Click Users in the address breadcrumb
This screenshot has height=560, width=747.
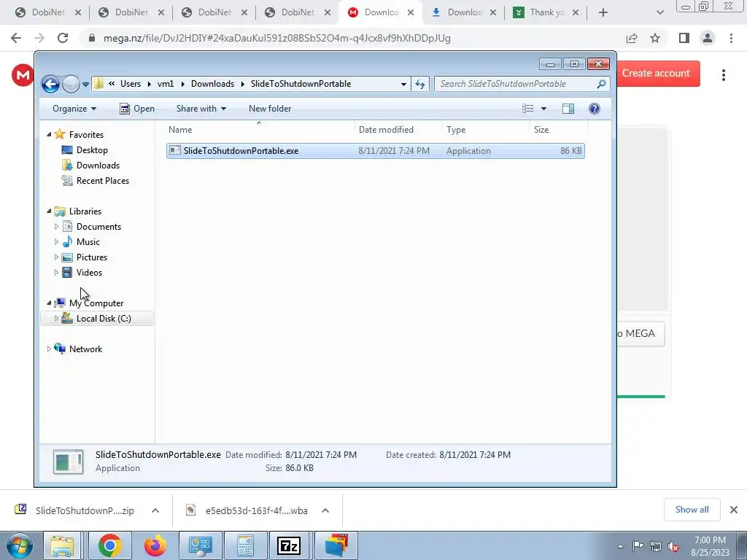point(131,84)
